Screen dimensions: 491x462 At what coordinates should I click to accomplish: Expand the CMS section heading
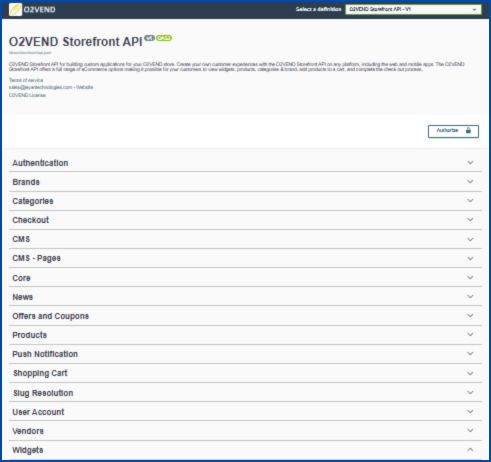[245, 239]
